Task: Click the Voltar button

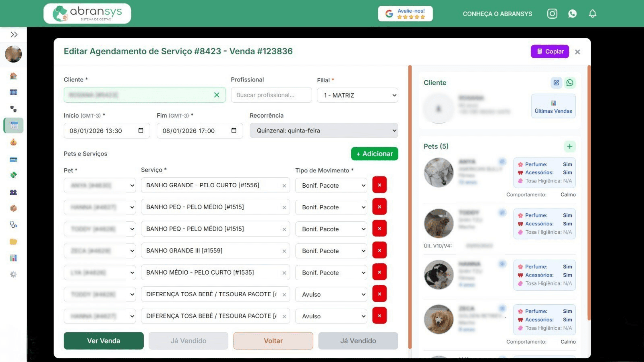Action: tap(273, 341)
